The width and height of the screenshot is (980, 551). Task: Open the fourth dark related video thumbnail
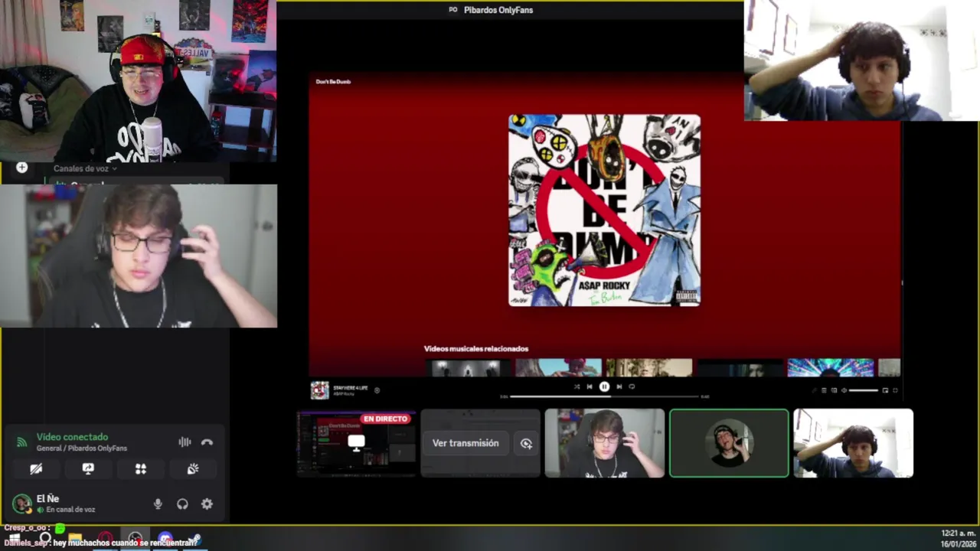click(740, 367)
